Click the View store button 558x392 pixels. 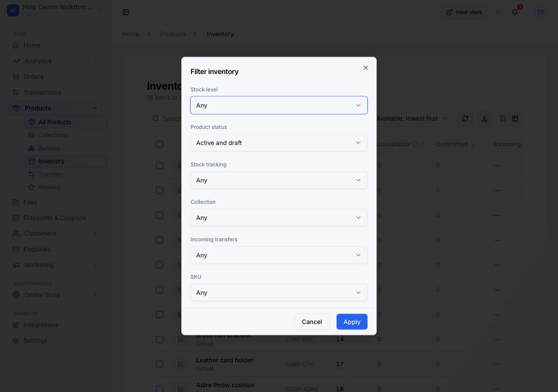click(x=464, y=12)
